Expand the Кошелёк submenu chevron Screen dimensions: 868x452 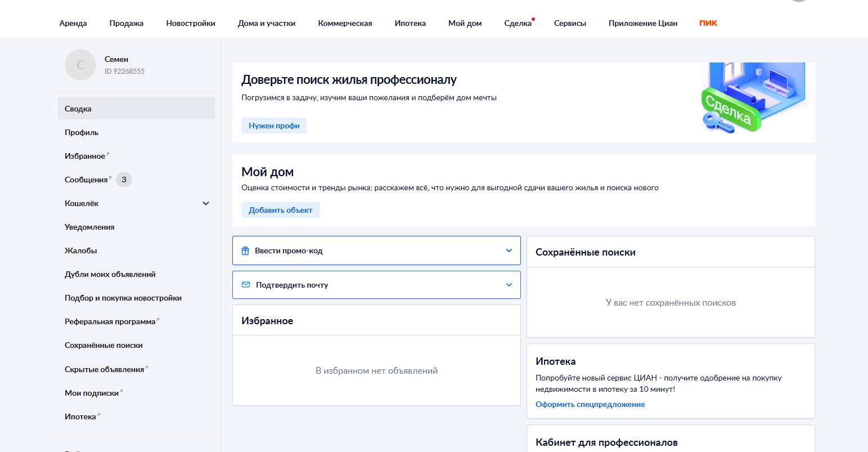pyautogui.click(x=206, y=203)
